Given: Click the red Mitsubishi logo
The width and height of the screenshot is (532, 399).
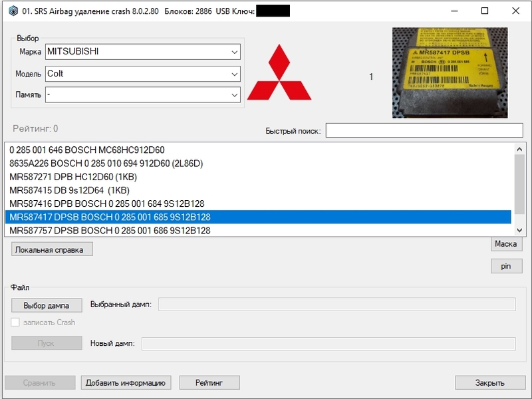Looking at the screenshot, I should [x=279, y=72].
